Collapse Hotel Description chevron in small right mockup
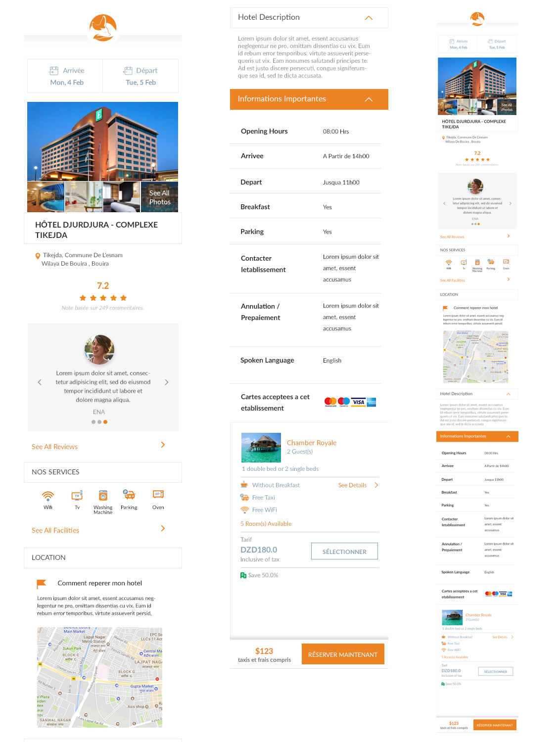 tap(508, 394)
